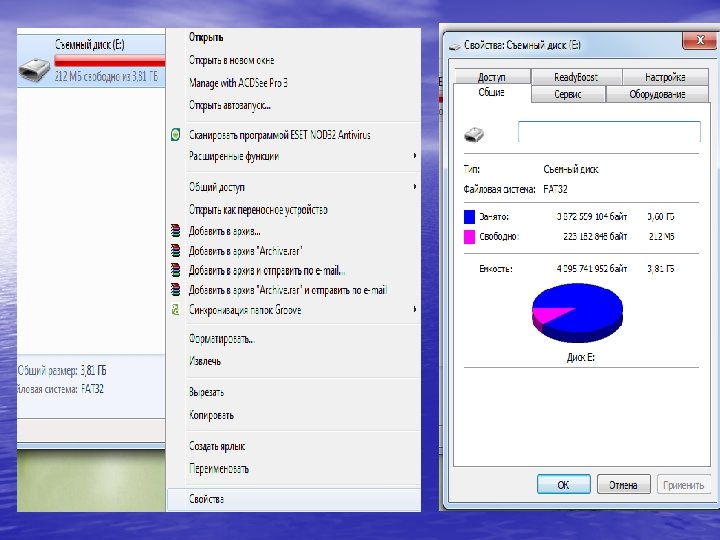Click 'Съемный диск (E:)' drive name
This screenshot has width=720, height=540.
click(x=90, y=45)
